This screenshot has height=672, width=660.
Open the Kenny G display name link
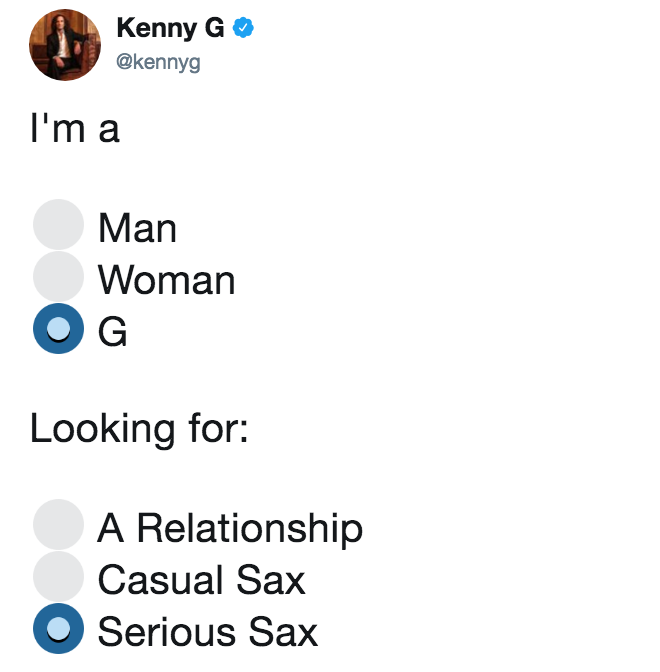(170, 28)
